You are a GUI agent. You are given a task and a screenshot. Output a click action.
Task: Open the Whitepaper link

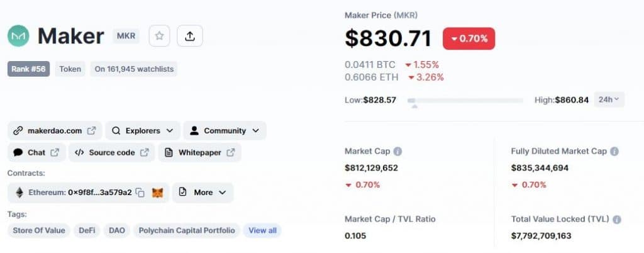click(x=200, y=152)
